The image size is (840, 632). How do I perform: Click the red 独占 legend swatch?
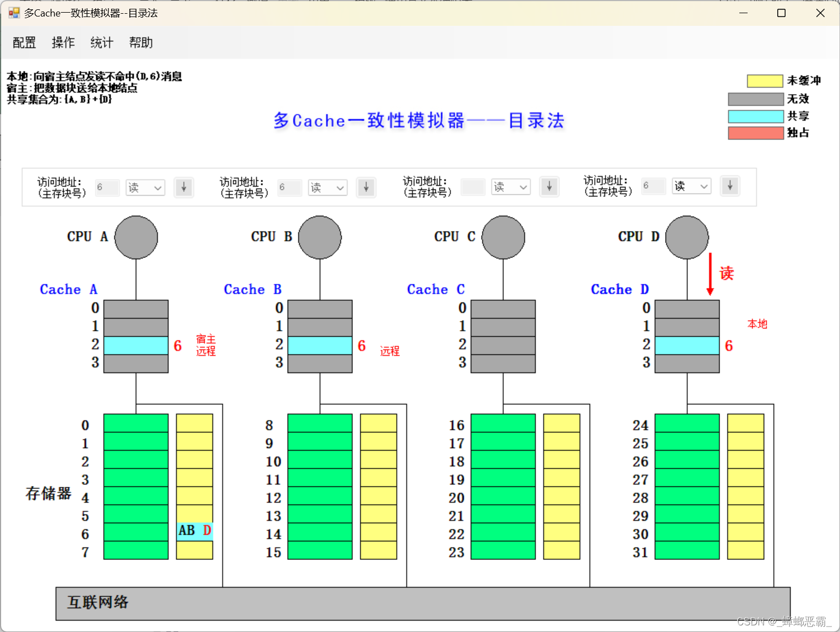756,133
